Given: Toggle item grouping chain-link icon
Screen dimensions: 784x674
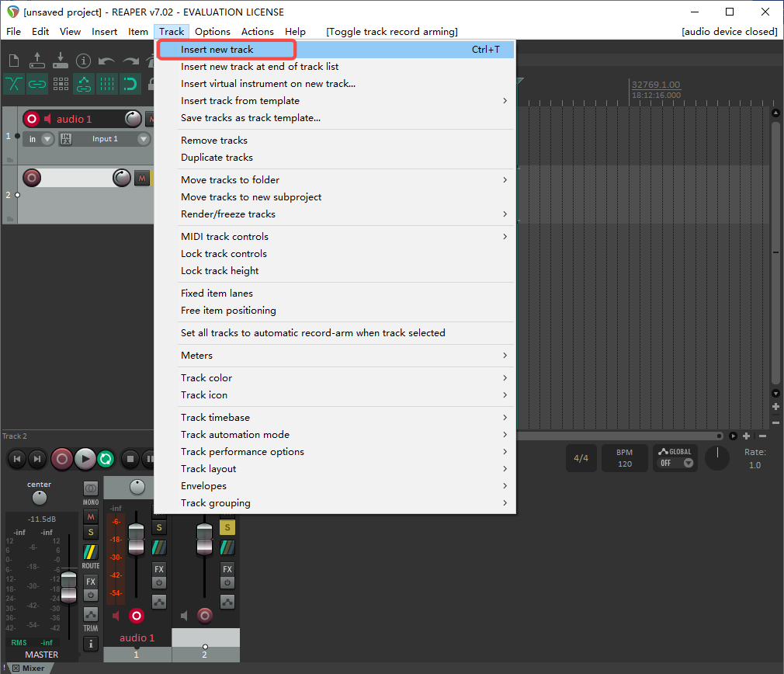Looking at the screenshot, I should click(x=37, y=84).
